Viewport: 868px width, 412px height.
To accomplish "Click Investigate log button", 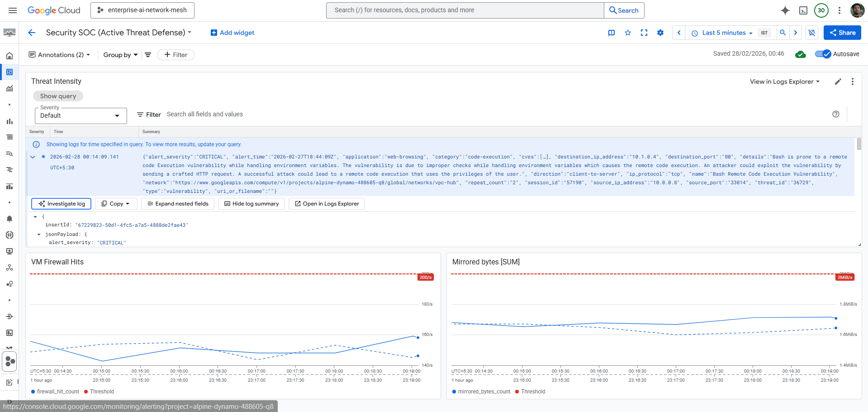I will click(62, 204).
